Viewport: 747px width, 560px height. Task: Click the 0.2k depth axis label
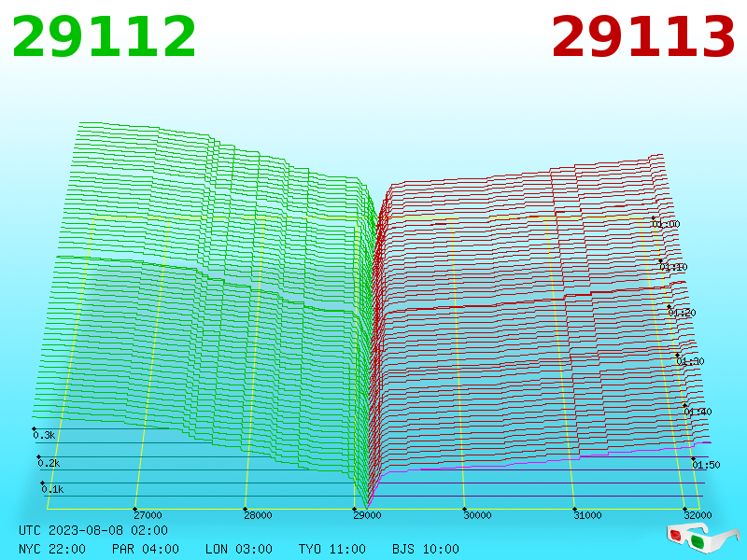49,463
